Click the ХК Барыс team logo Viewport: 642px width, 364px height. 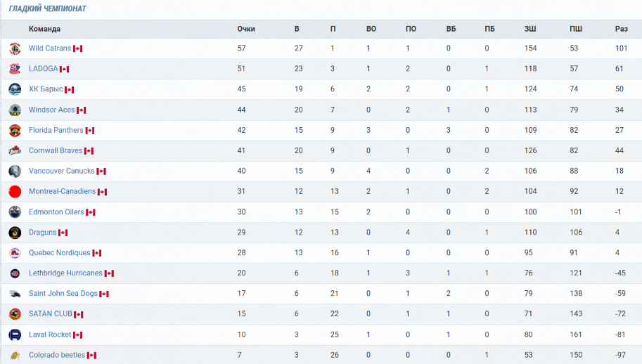[15, 89]
